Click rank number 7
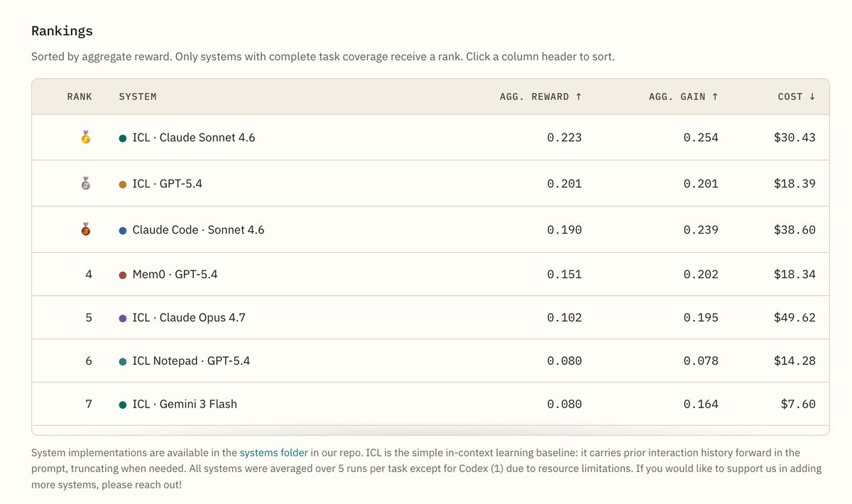 click(x=89, y=405)
